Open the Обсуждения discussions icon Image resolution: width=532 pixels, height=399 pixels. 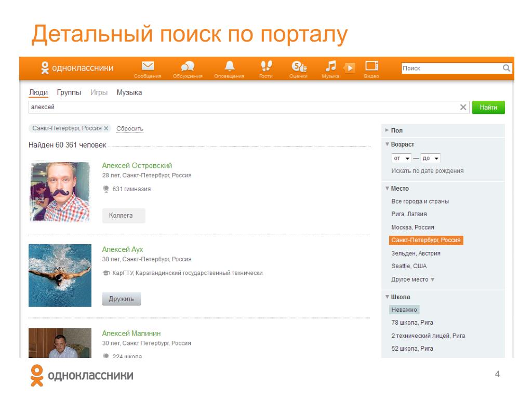point(188,69)
